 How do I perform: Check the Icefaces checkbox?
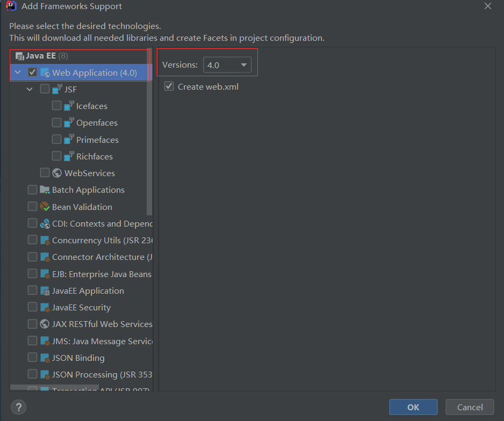coord(56,105)
